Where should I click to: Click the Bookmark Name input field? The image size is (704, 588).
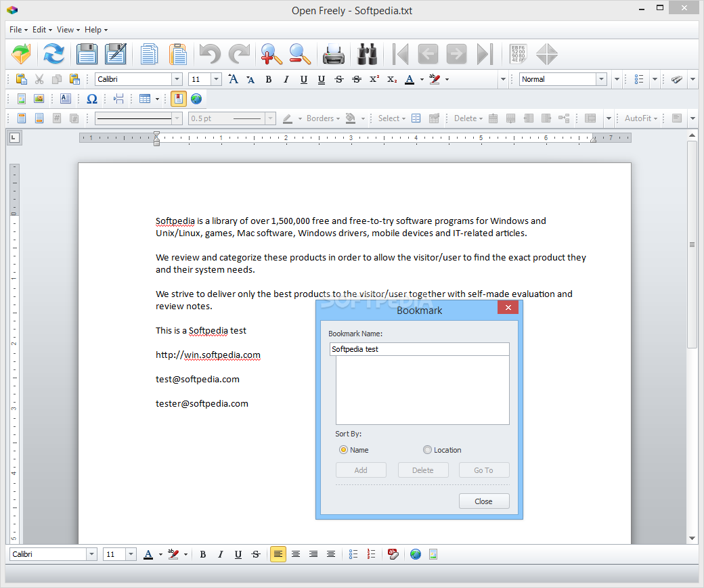[x=419, y=349]
